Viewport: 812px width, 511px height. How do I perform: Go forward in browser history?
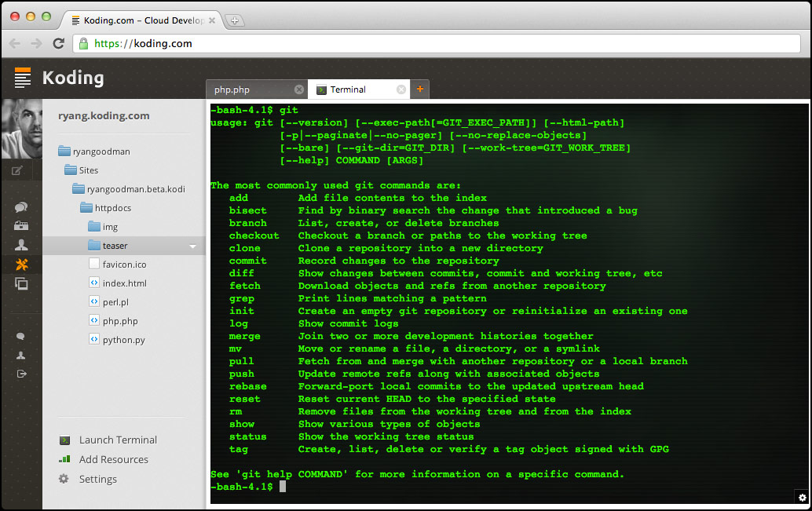click(x=36, y=43)
